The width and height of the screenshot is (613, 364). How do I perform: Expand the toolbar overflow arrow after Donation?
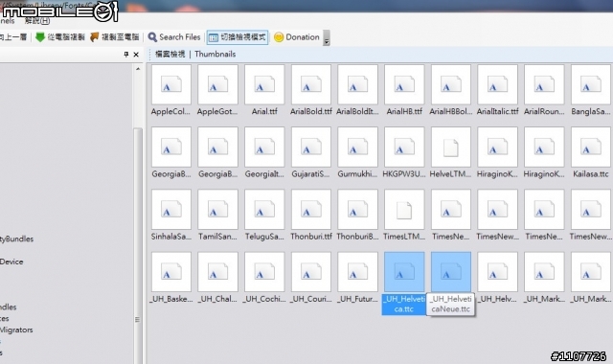tap(327, 38)
